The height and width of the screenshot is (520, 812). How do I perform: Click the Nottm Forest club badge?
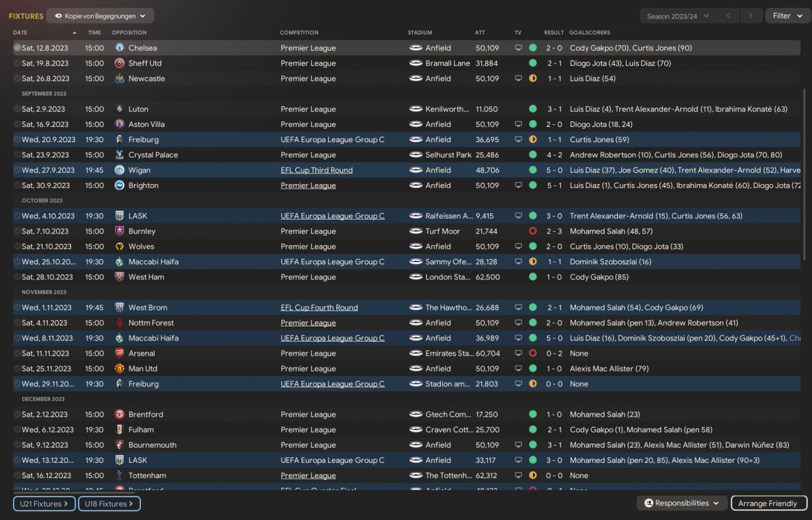(119, 323)
